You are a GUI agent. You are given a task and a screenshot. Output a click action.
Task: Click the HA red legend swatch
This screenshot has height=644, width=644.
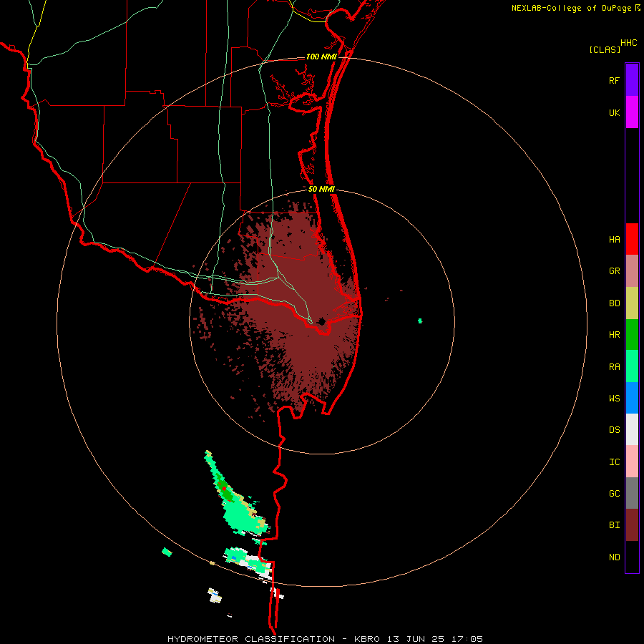click(x=632, y=239)
